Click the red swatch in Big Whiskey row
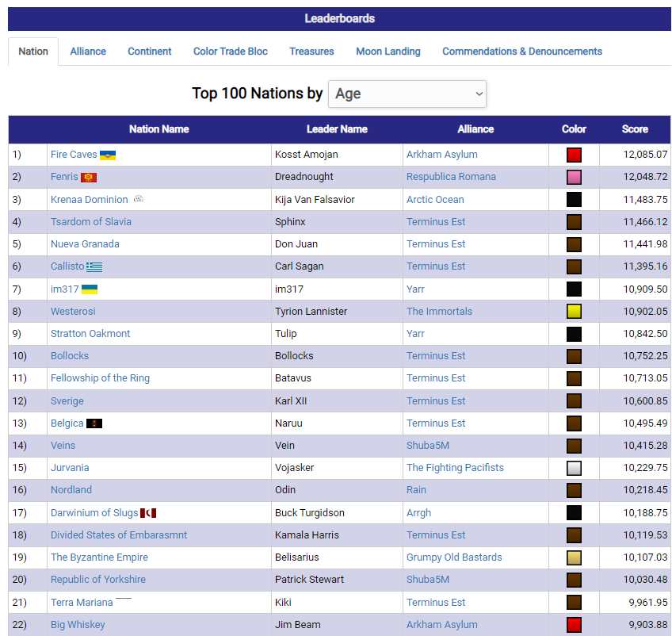Viewport: 672px width, 636px height. (x=574, y=625)
